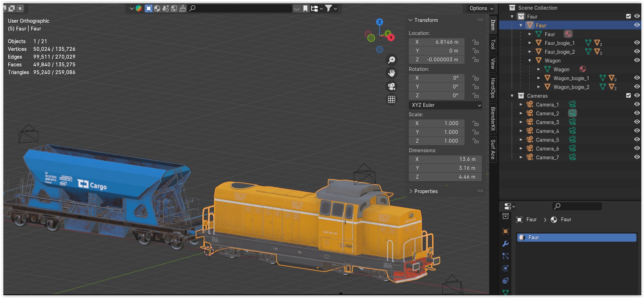
Task: Uncheck the Faur collection exclude checkbox
Action: 629,16
